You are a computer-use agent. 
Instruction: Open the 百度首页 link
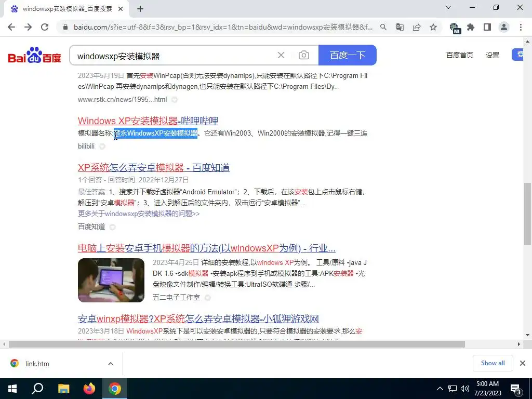(459, 55)
